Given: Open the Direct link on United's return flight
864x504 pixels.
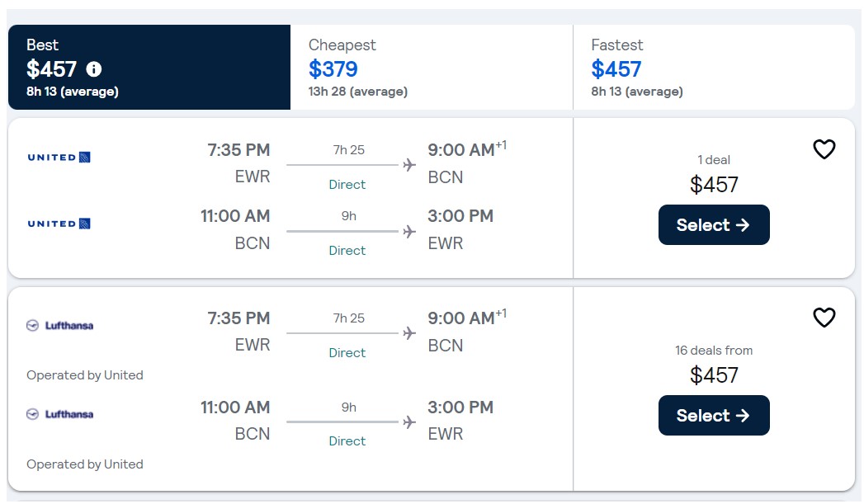Looking at the screenshot, I should 347,250.
